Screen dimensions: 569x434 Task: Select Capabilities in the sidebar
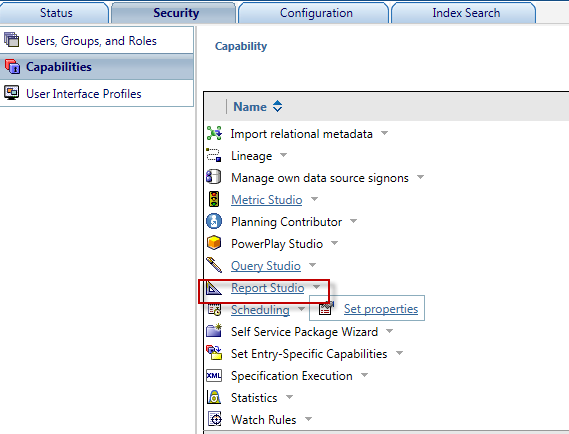(97, 67)
